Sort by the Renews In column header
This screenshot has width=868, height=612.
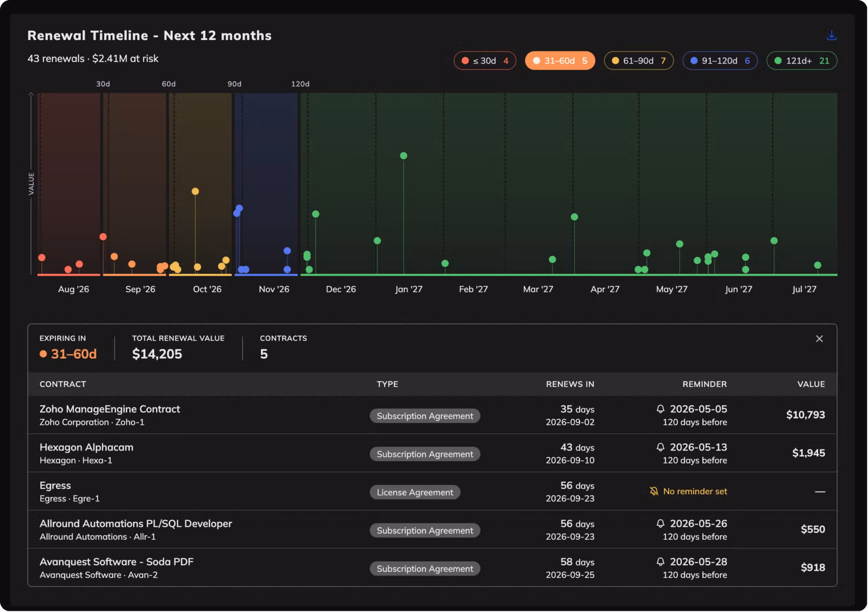pos(570,384)
